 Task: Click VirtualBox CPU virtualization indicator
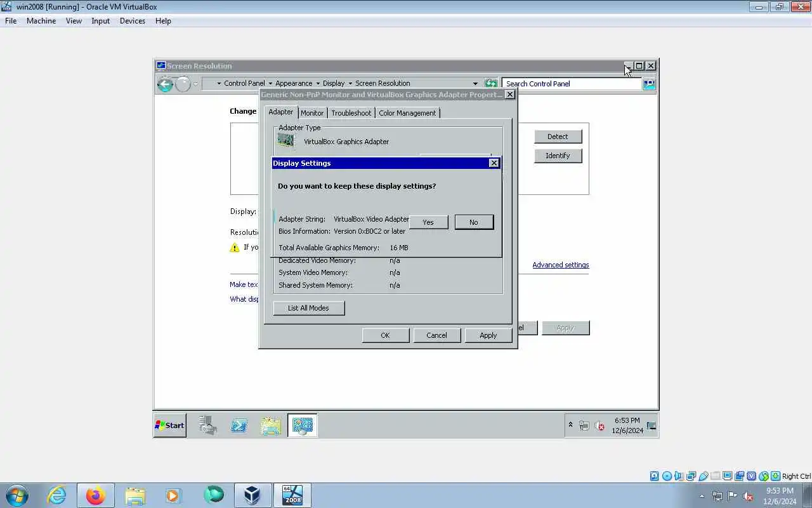click(751, 476)
